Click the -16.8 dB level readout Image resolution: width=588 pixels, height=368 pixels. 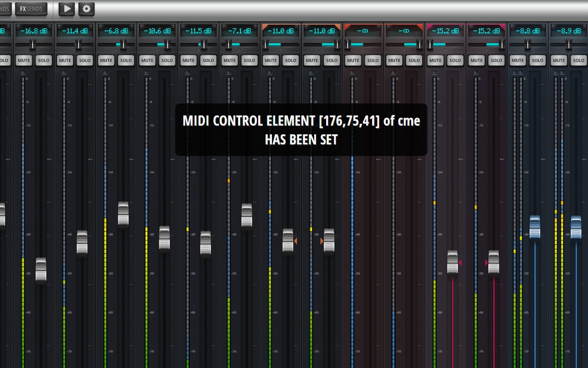point(34,31)
